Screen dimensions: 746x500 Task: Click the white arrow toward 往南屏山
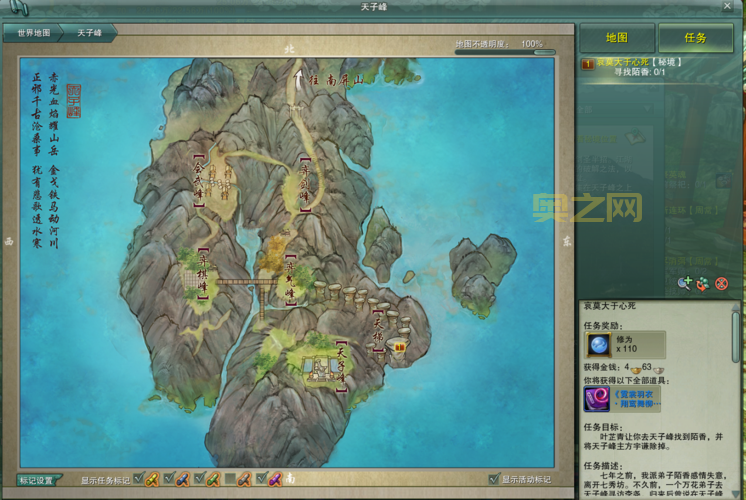tap(297, 73)
